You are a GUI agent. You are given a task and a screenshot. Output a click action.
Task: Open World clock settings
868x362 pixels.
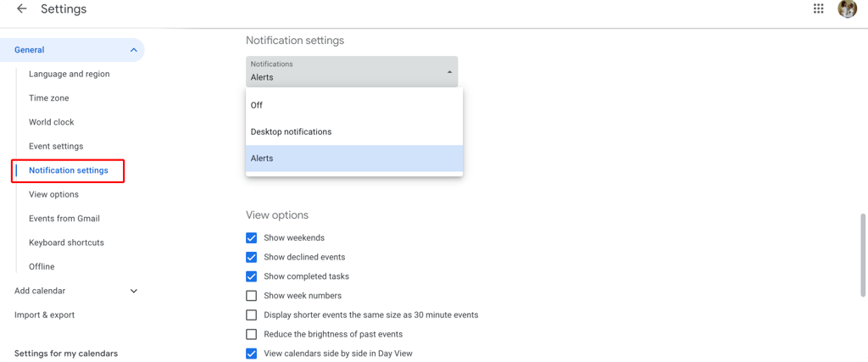(x=52, y=122)
